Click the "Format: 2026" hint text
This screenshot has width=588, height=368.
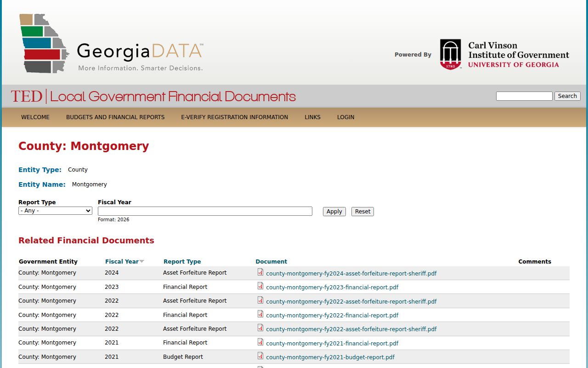click(113, 220)
